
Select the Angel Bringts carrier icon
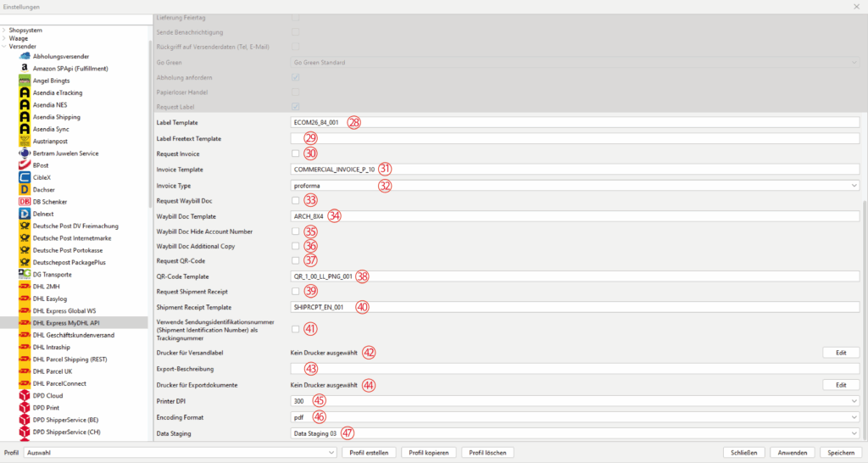(x=25, y=81)
